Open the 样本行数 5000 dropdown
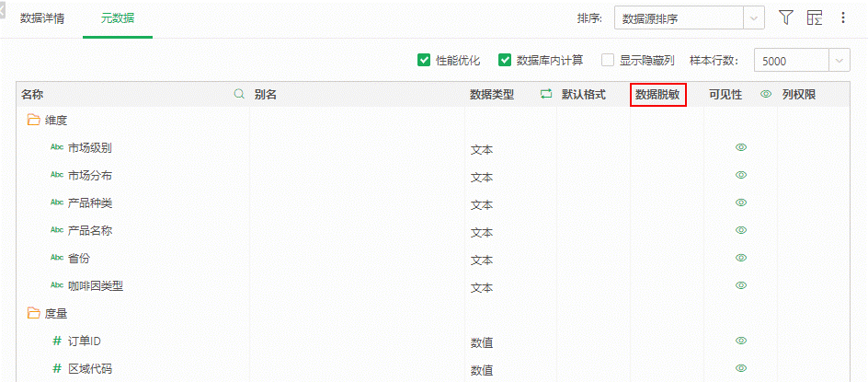The width and height of the screenshot is (868, 382). click(x=802, y=61)
